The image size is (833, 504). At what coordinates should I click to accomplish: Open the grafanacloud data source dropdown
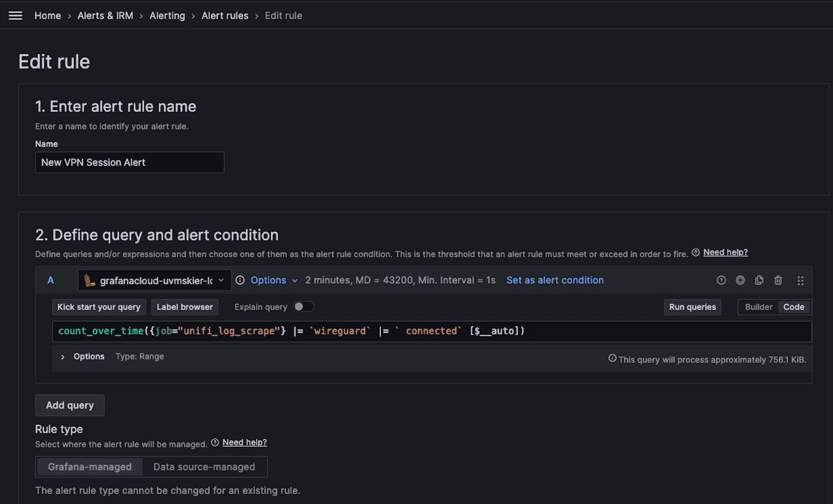click(x=155, y=280)
